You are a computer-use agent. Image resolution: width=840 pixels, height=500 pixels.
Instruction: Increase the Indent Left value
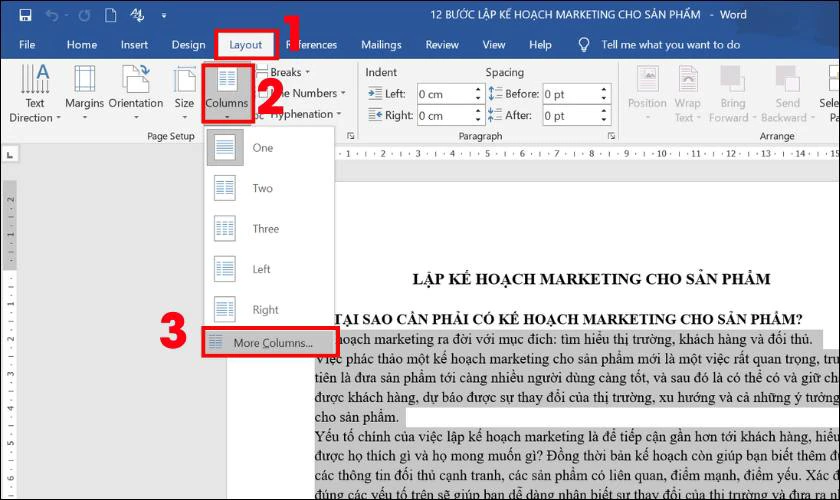(x=478, y=89)
